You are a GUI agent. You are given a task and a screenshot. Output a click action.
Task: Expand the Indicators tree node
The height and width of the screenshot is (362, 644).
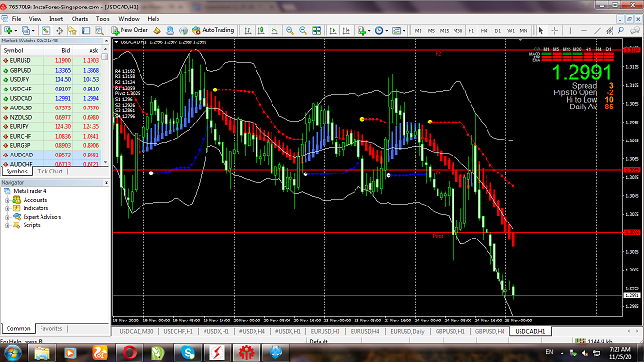click(x=7, y=208)
